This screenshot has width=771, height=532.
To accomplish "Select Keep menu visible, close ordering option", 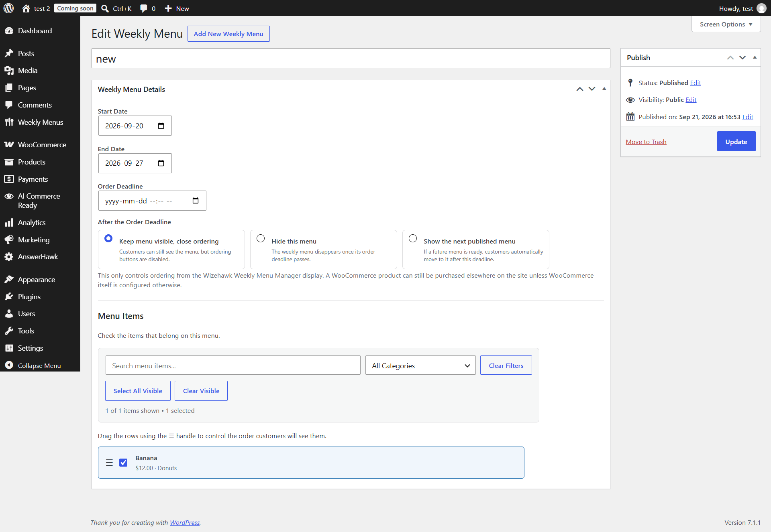I will [108, 238].
